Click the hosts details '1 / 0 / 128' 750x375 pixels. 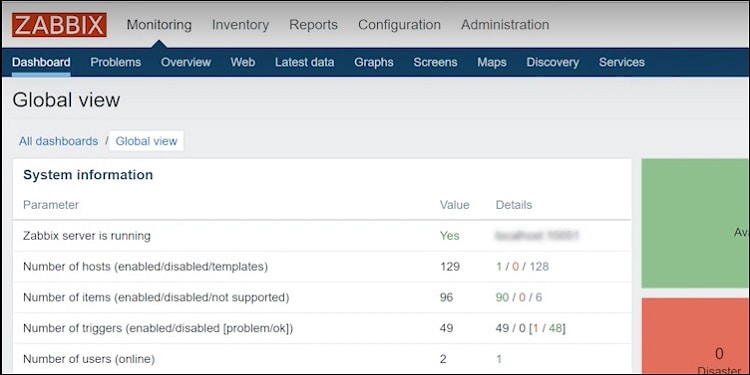pyautogui.click(x=522, y=266)
